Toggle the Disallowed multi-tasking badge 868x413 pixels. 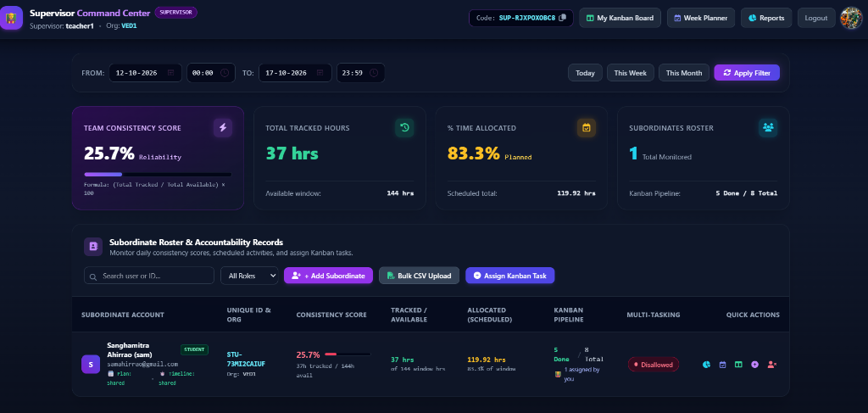[x=654, y=365]
